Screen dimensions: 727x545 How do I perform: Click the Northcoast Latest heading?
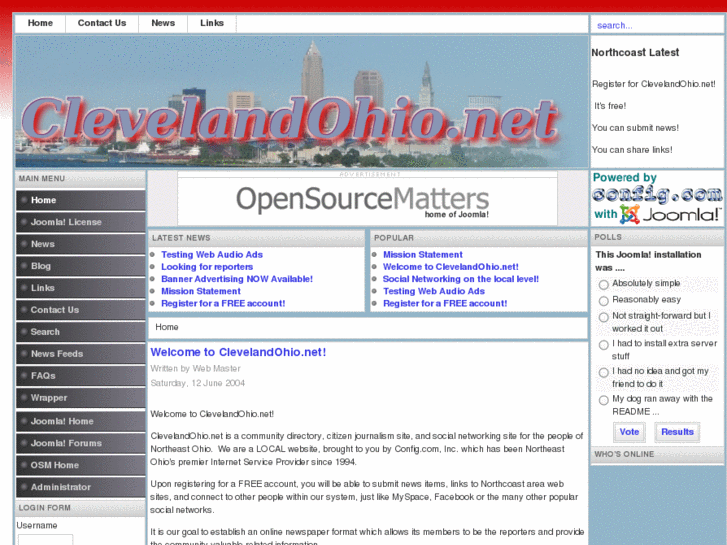coord(635,52)
